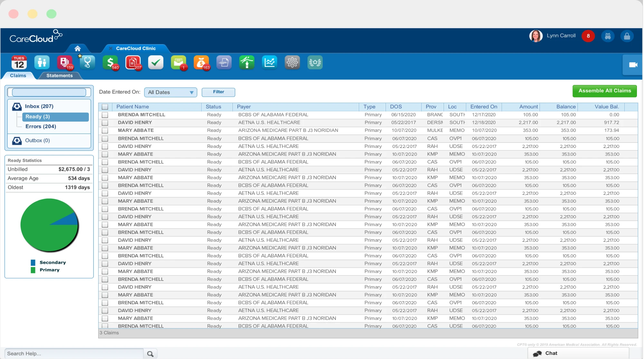Toggle the select-all checkbox in the table header
This screenshot has height=359, width=644.
(x=105, y=107)
